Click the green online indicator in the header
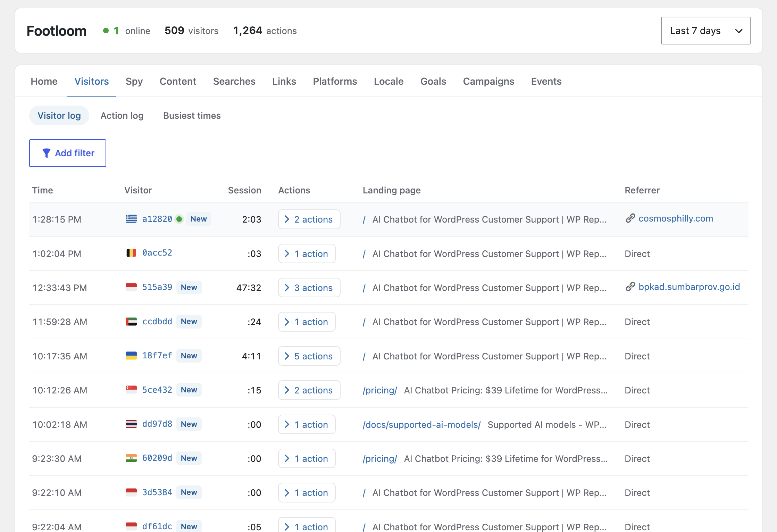 tap(106, 31)
